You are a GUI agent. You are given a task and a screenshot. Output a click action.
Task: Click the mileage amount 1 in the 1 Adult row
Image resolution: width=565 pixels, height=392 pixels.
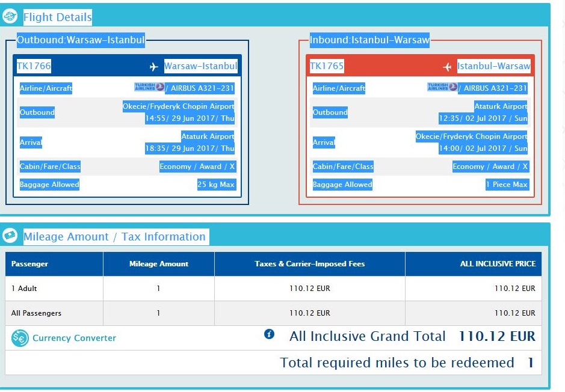coord(158,289)
